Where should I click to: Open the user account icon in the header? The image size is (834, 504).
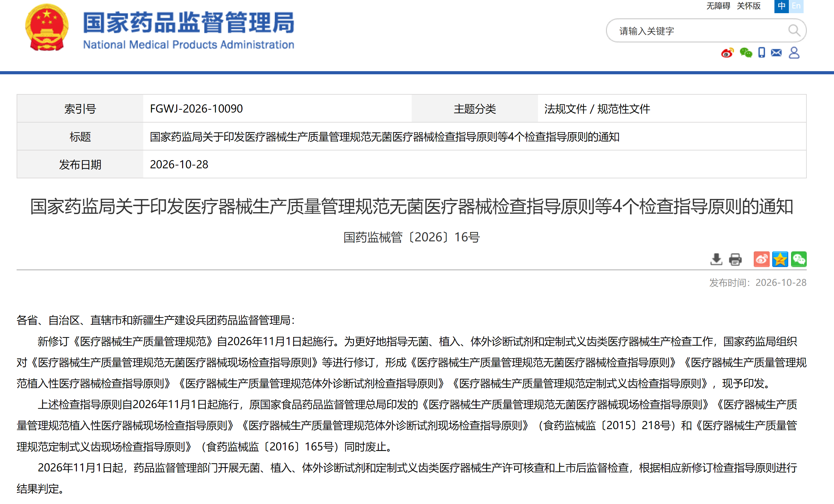pyautogui.click(x=794, y=53)
